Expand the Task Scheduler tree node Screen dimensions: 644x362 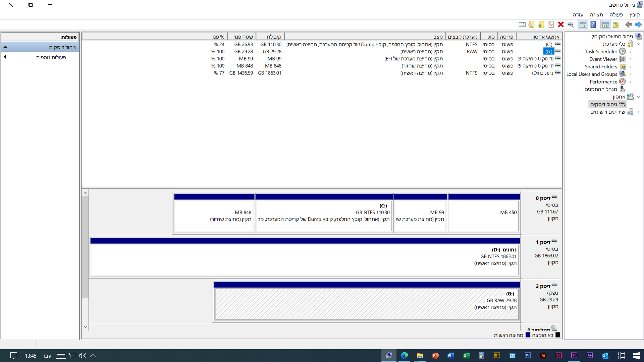click(631, 52)
